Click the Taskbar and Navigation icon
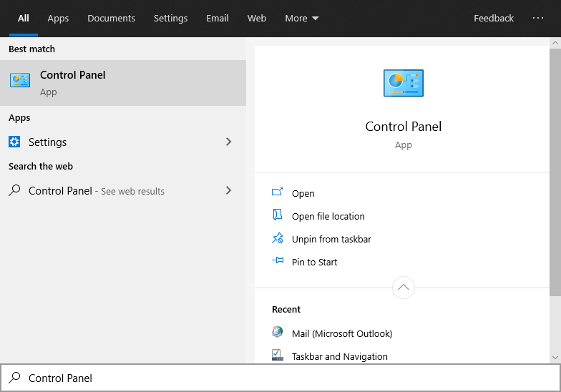 coord(278,355)
